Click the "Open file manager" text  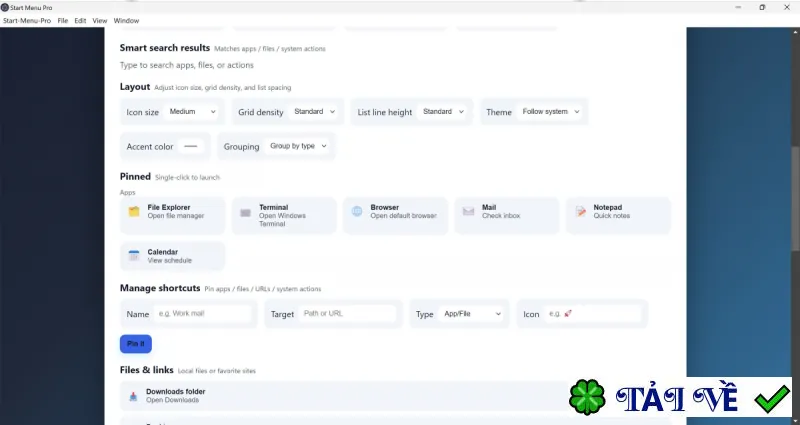(x=176, y=216)
